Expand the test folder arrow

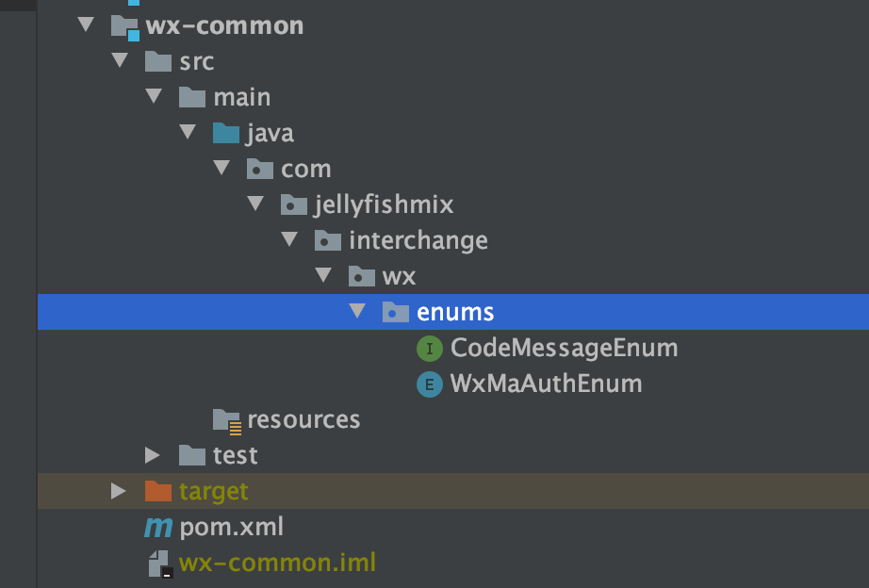coord(153,456)
